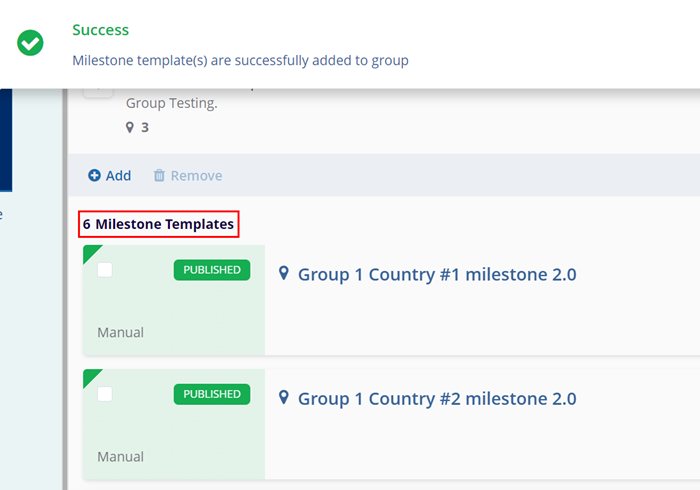This screenshot has width=700, height=490.
Task: Click the green success checkmark icon
Action: tap(31, 43)
